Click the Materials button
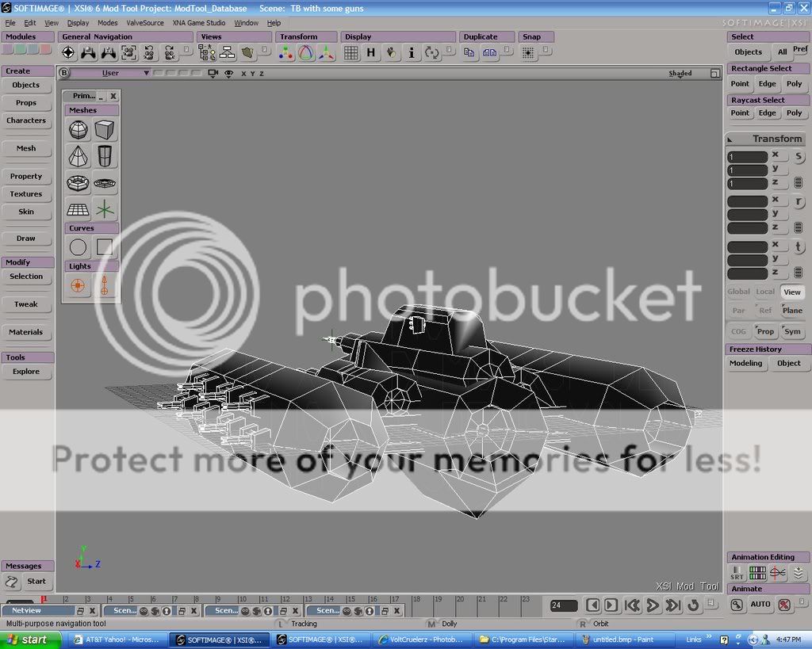 (26, 332)
